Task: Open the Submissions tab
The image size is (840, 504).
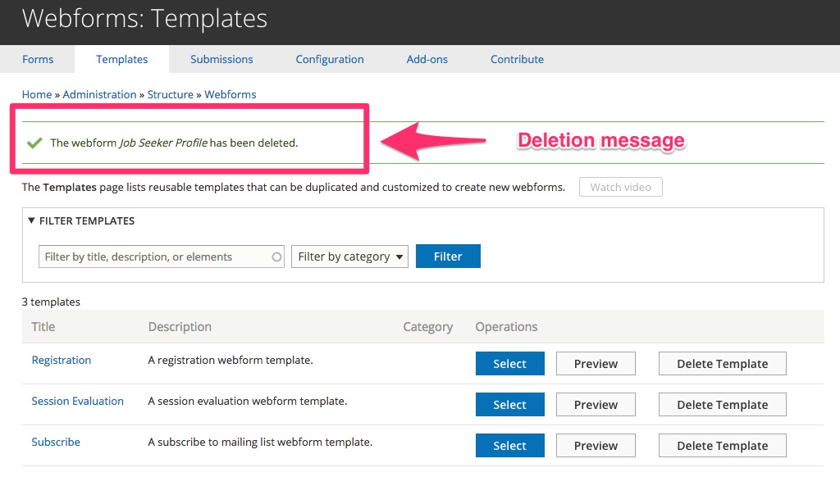Action: click(221, 59)
